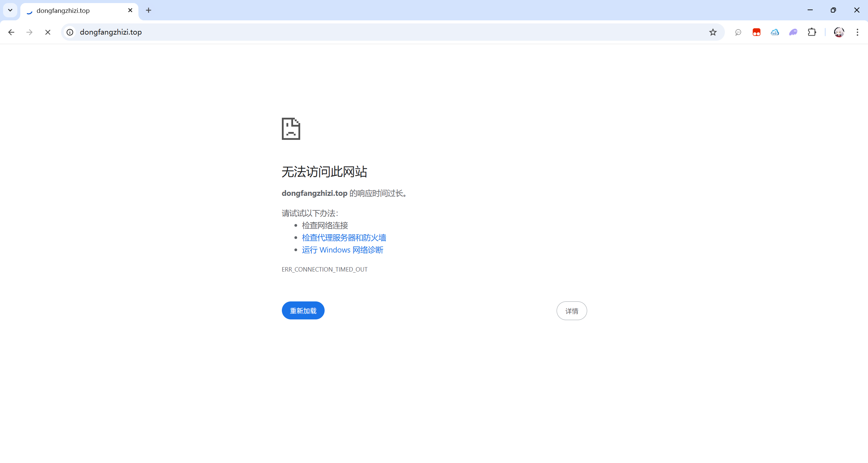Select the dongfangzhizi.top tab
This screenshot has width=868, height=463.
(75, 11)
